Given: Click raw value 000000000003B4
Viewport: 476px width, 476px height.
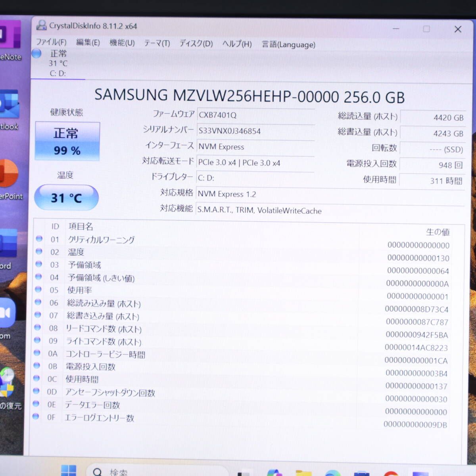Looking at the screenshot, I should tap(416, 373).
